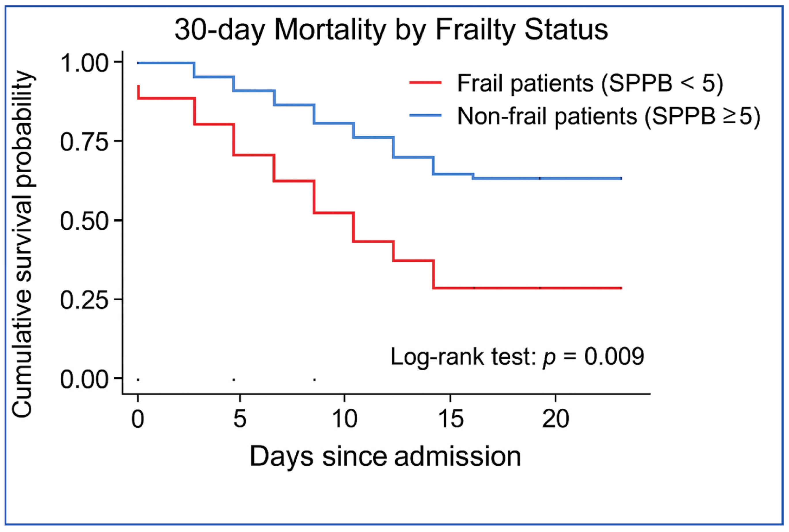Image resolution: width=789 pixels, height=532 pixels.
Task: Select the 'Frail patients (SPPB < 5)' legend label
Action: click(590, 83)
